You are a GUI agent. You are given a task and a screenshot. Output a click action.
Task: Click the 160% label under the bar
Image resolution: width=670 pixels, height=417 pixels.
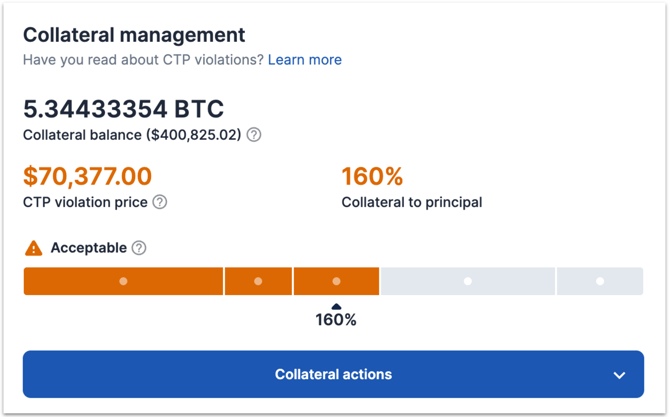tap(336, 321)
